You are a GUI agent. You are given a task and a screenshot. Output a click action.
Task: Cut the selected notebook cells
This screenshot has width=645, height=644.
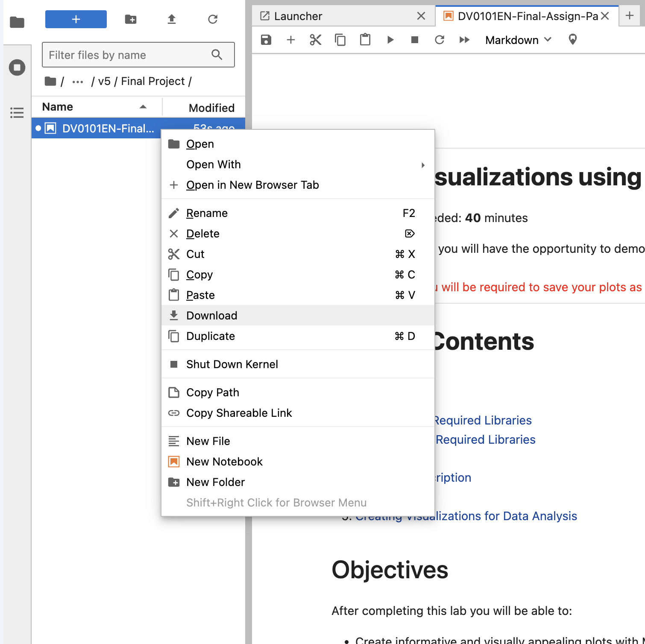click(x=315, y=40)
